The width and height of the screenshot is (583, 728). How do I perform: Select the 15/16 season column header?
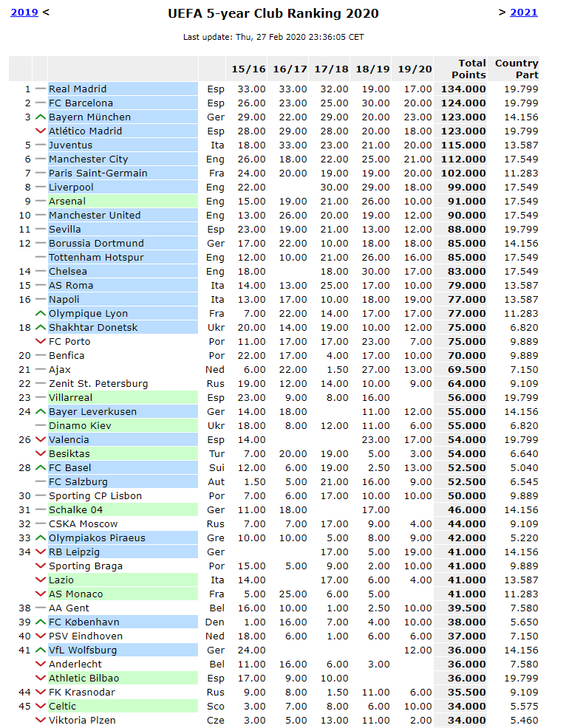[x=248, y=69]
